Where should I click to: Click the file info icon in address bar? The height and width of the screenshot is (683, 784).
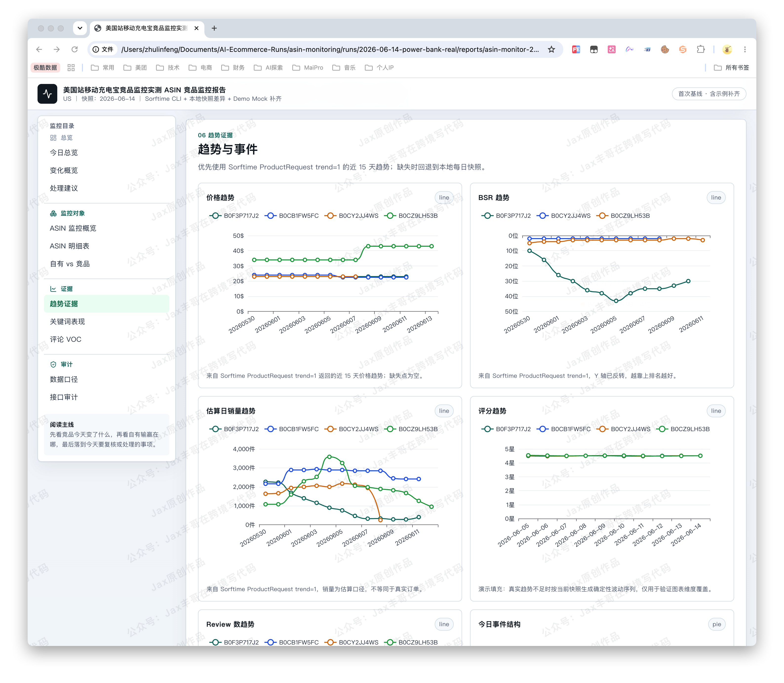point(96,50)
